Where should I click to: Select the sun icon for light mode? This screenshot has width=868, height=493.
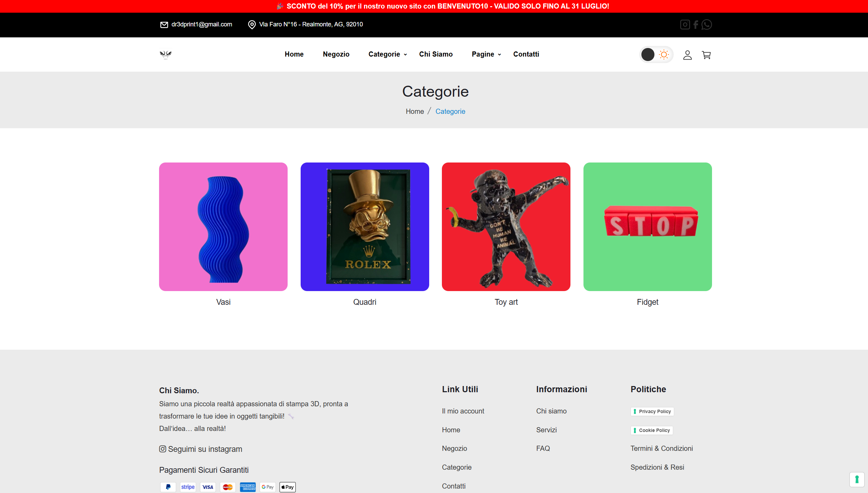[664, 54]
